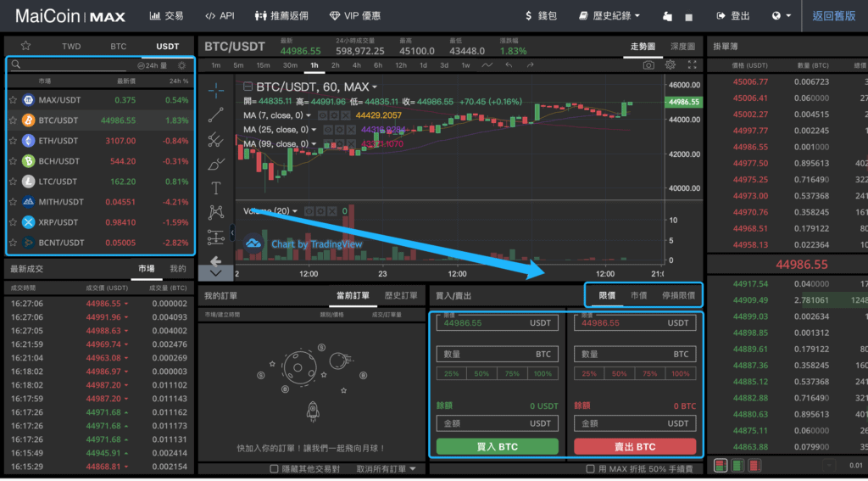Open market list settings gear icon

click(x=181, y=65)
